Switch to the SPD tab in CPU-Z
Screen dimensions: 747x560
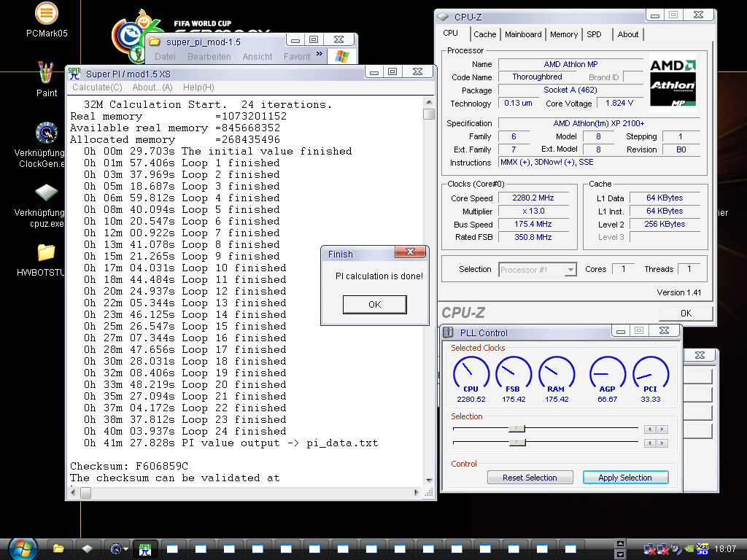pyautogui.click(x=594, y=34)
